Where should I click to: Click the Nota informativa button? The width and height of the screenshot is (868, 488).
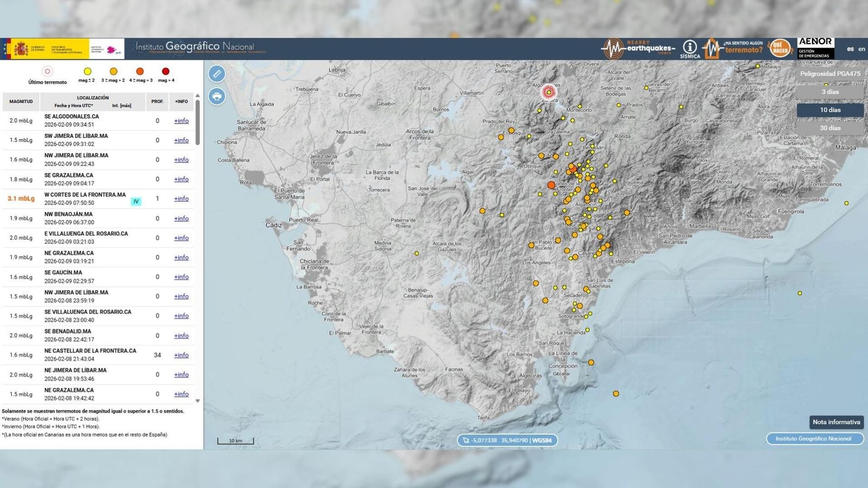point(836,422)
